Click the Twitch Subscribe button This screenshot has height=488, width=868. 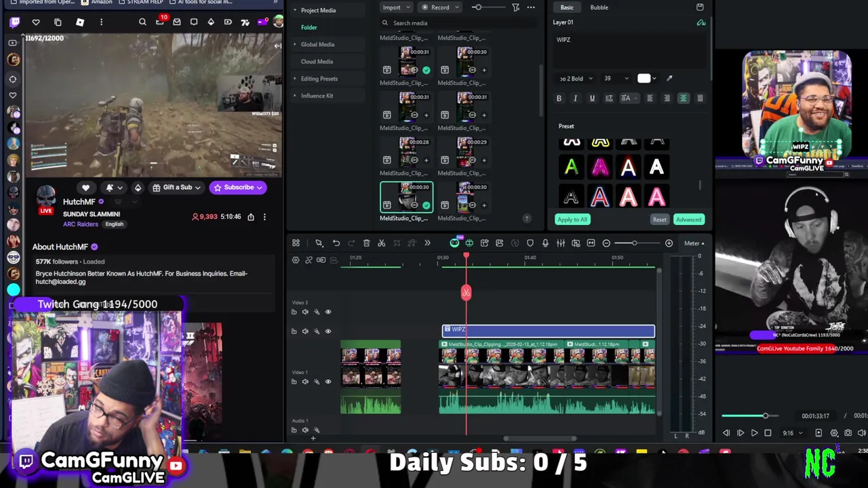(237, 188)
